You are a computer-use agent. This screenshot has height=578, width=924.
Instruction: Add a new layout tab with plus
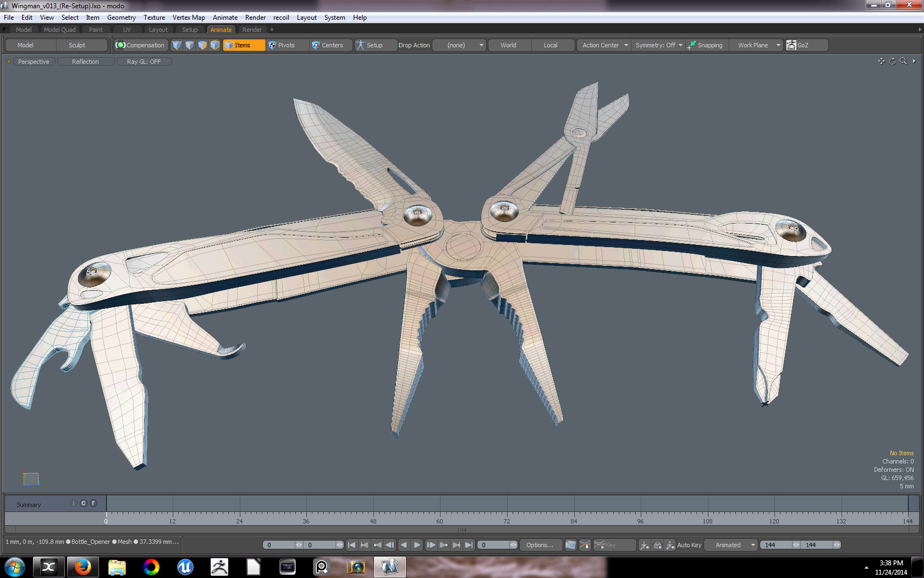tap(272, 30)
